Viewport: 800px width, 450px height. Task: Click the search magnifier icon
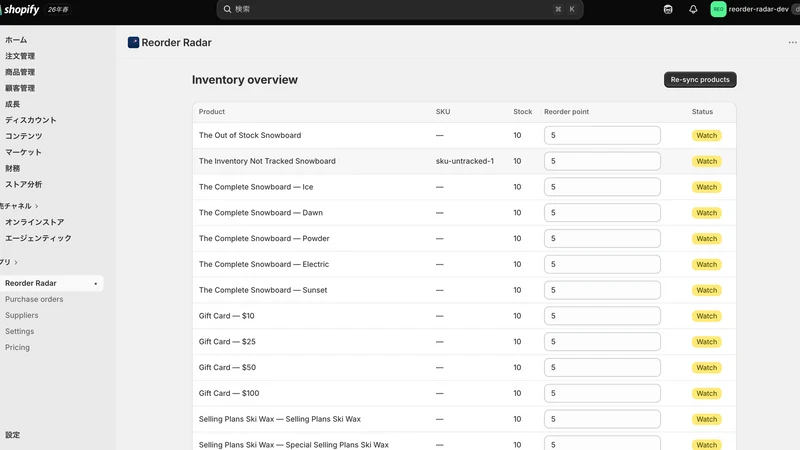click(227, 9)
